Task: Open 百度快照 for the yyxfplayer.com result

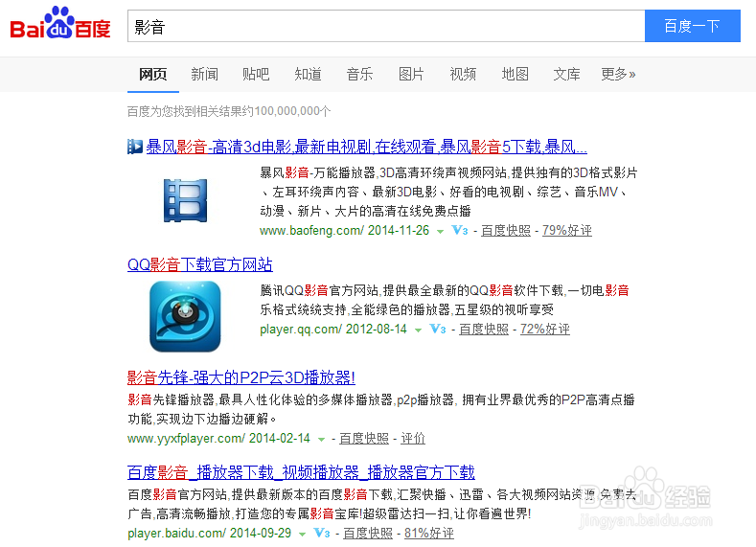Action: 364,438
